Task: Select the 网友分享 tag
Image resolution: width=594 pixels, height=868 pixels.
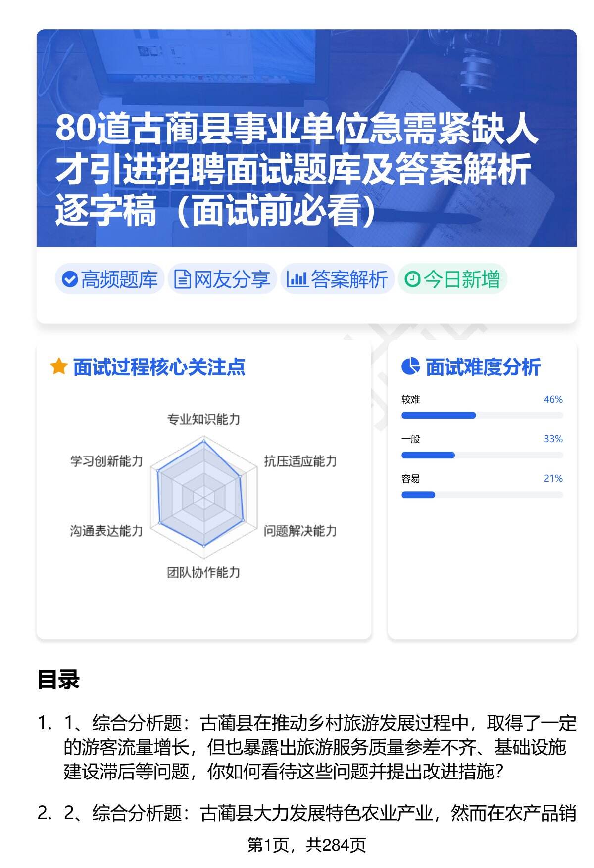Action: [222, 279]
